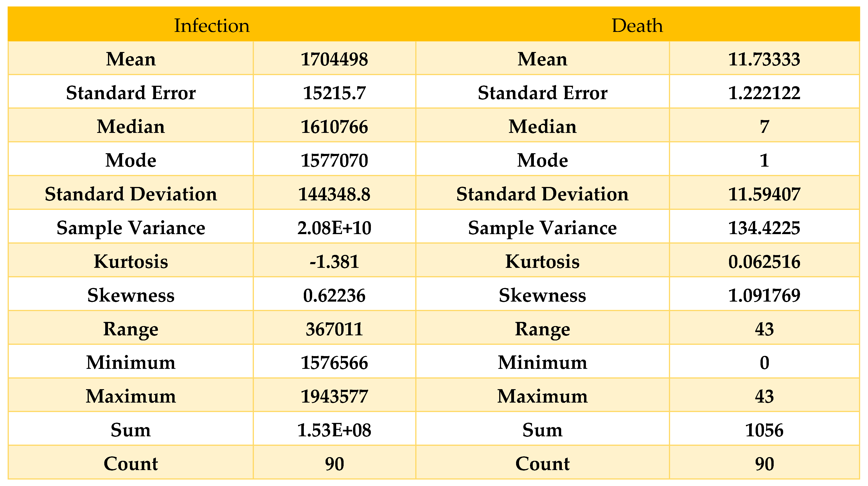868x486 pixels.
Task: Select the Infection kurtosis value -1.381
Action: 334,262
